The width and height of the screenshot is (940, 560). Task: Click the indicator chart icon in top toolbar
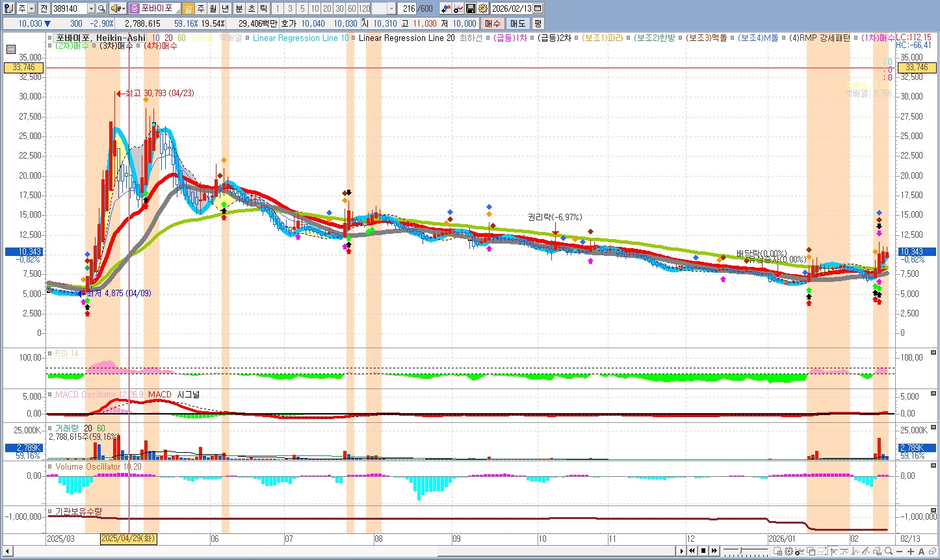pyautogui.click(x=458, y=8)
